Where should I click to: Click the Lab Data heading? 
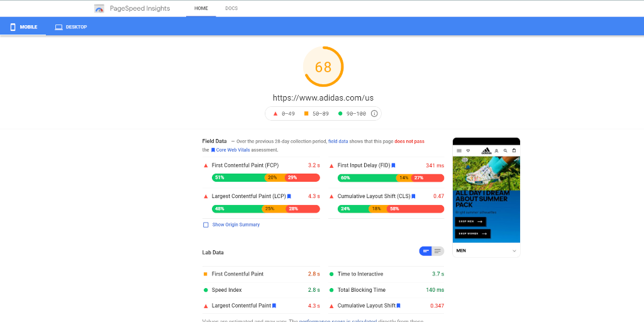(x=213, y=253)
